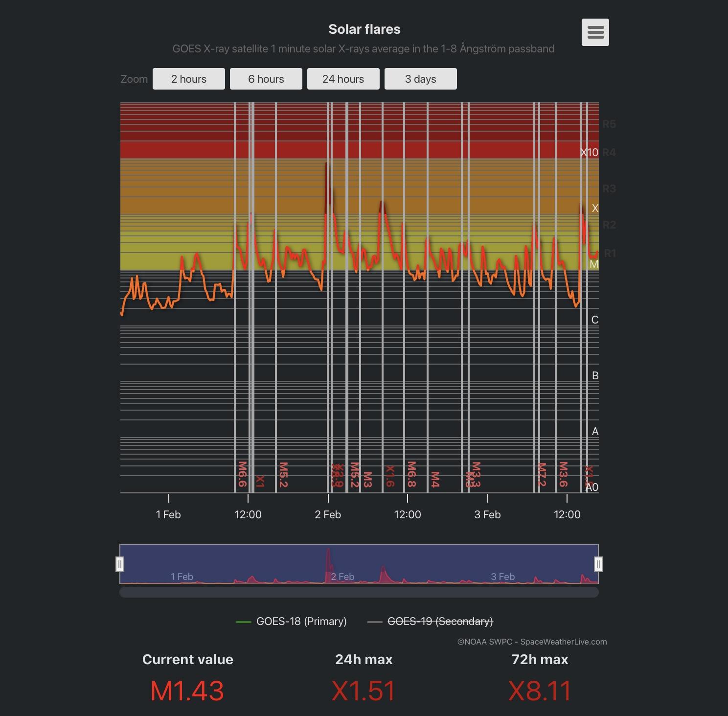This screenshot has width=728, height=716.
Task: Switch zoom to 3 days
Action: pyautogui.click(x=421, y=79)
